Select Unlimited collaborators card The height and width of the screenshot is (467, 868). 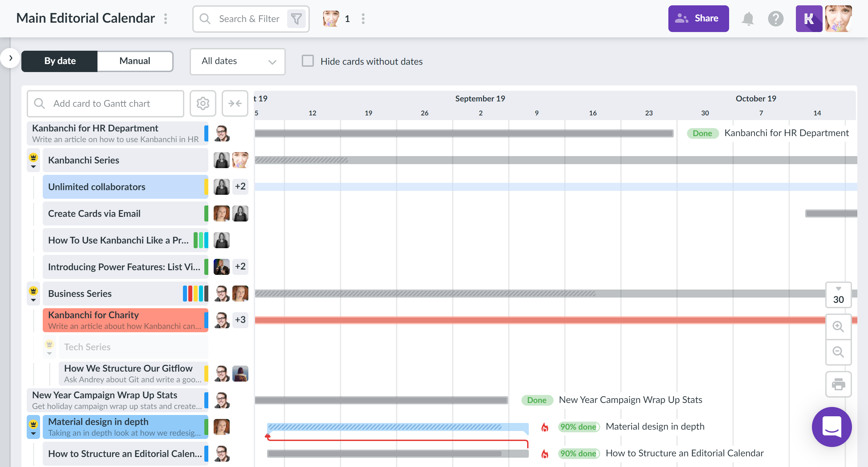point(125,186)
